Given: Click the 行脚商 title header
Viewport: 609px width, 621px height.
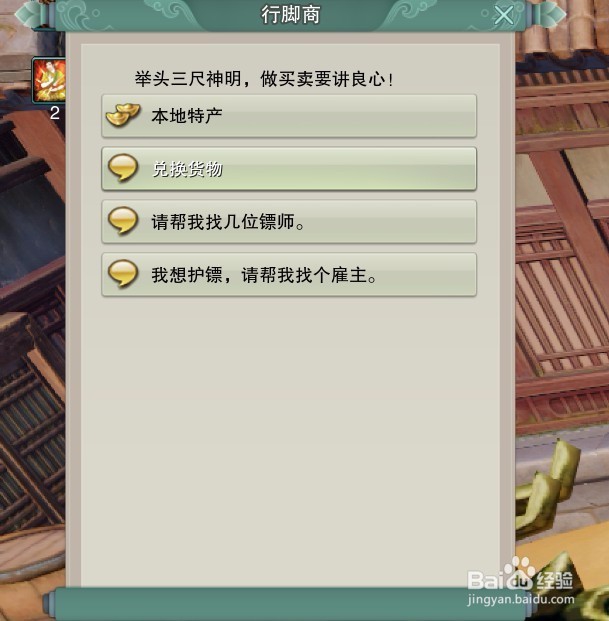Looking at the screenshot, I should click(290, 15).
